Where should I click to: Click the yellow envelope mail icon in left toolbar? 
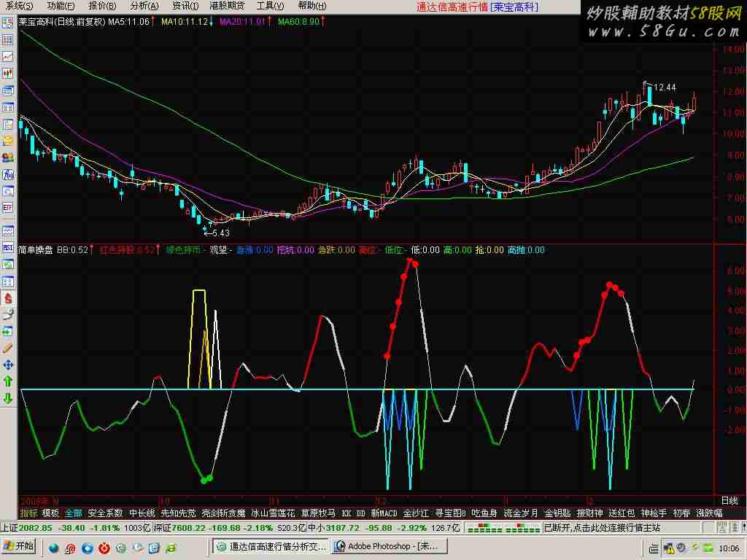tap(7, 141)
